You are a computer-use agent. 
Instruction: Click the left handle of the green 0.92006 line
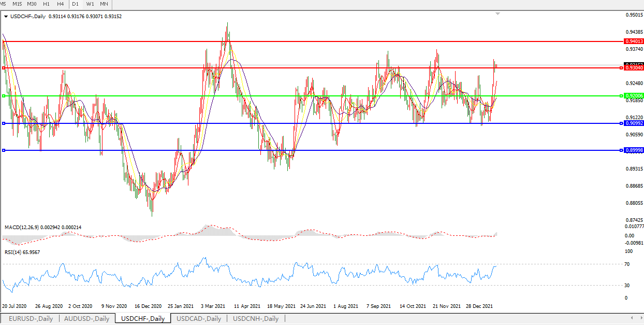click(4, 96)
